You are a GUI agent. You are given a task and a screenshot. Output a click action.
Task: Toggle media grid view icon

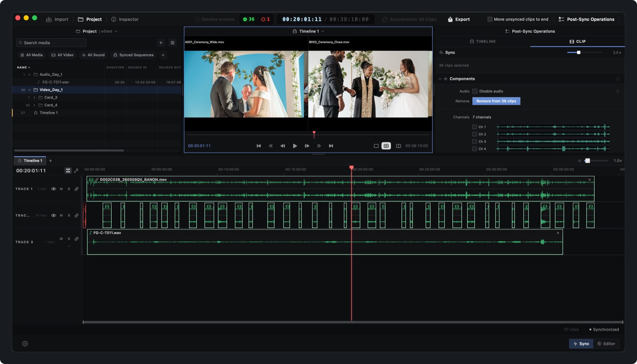tap(172, 43)
